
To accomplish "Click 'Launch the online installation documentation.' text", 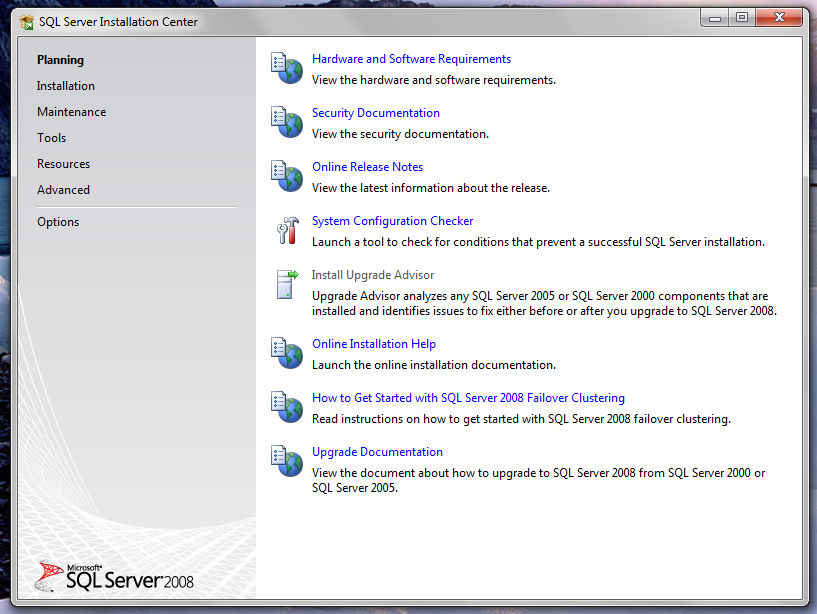I will click(434, 365).
